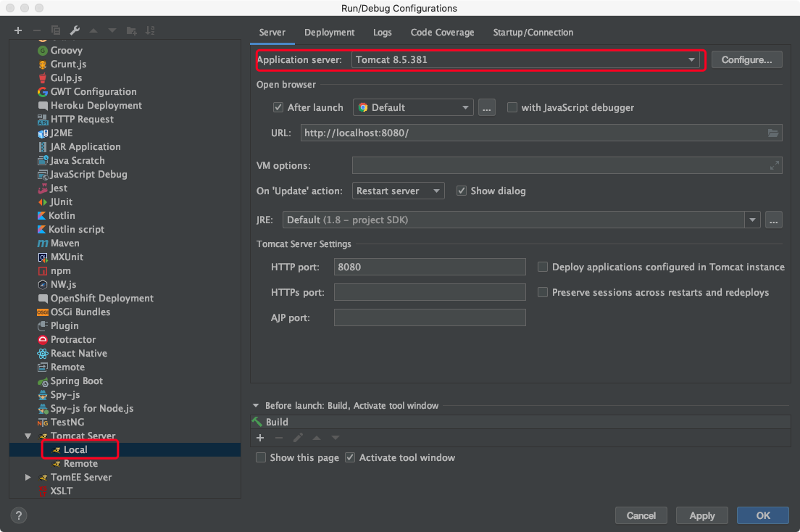
Task: Select Local under Tomcat Server
Action: [75, 450]
